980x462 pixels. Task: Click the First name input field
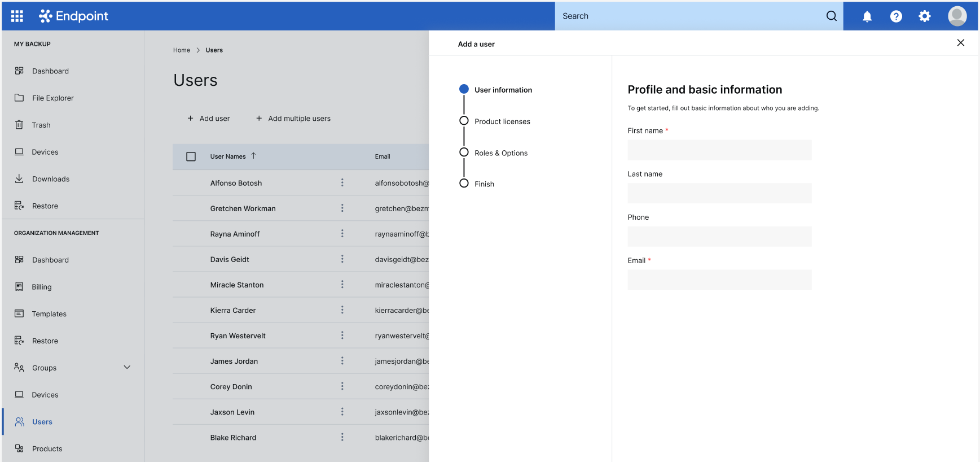click(719, 150)
